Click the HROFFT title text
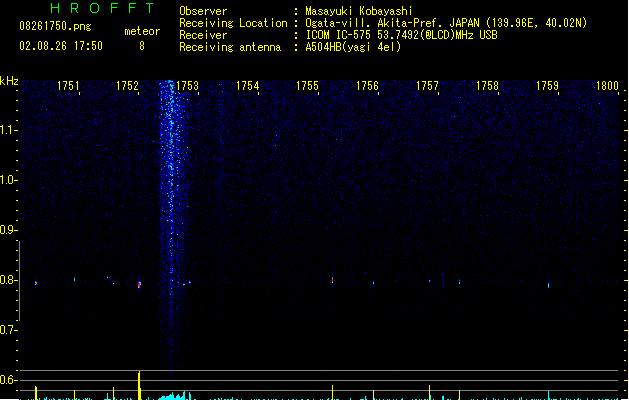The height and width of the screenshot is (400, 629). pos(102,8)
